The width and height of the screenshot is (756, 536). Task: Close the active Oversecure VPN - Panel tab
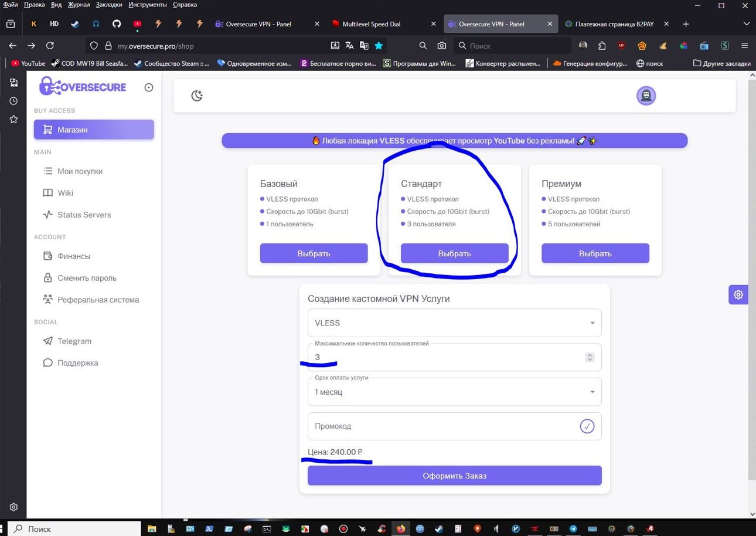tap(550, 24)
